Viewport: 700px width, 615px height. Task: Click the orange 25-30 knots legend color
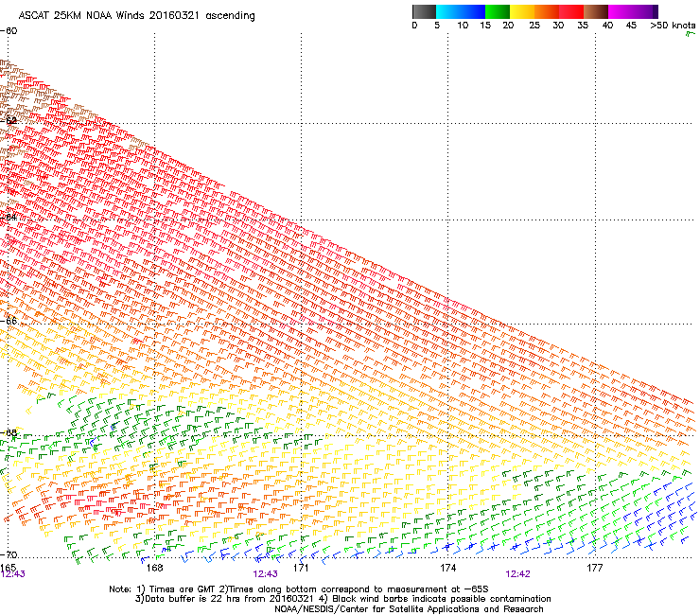547,11
